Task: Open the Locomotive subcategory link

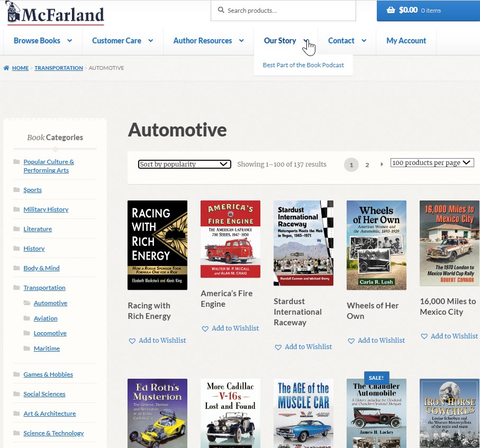Action: [50, 333]
